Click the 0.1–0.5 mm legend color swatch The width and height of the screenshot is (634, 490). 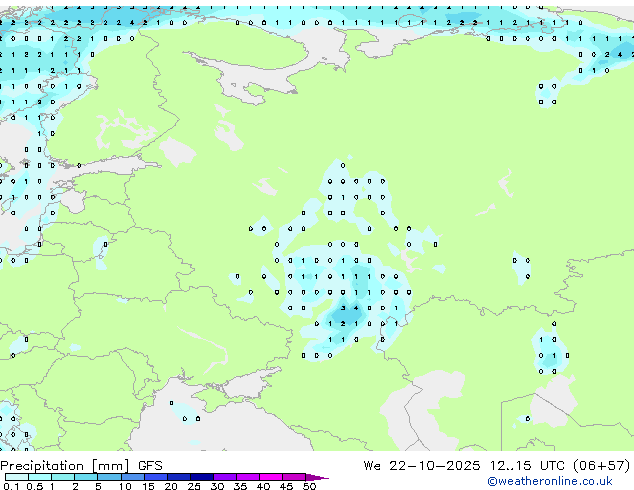coord(17,477)
